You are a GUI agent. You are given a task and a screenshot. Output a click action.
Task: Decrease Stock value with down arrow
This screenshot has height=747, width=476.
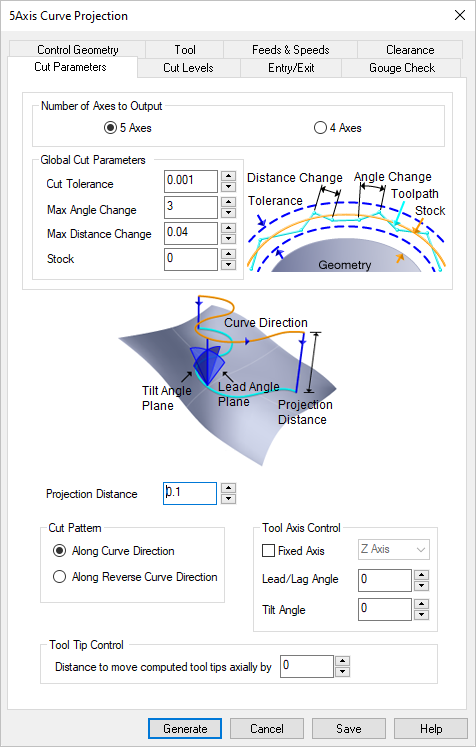229,265
